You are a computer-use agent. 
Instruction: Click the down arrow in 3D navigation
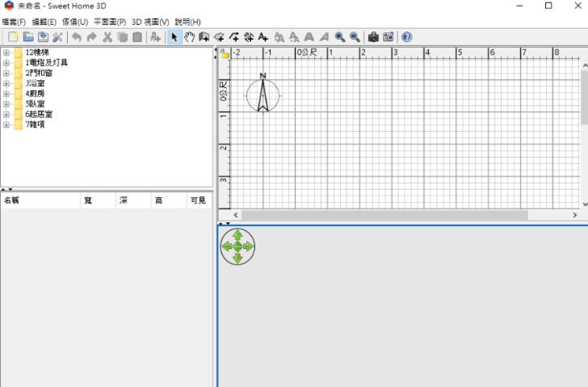pos(237,258)
